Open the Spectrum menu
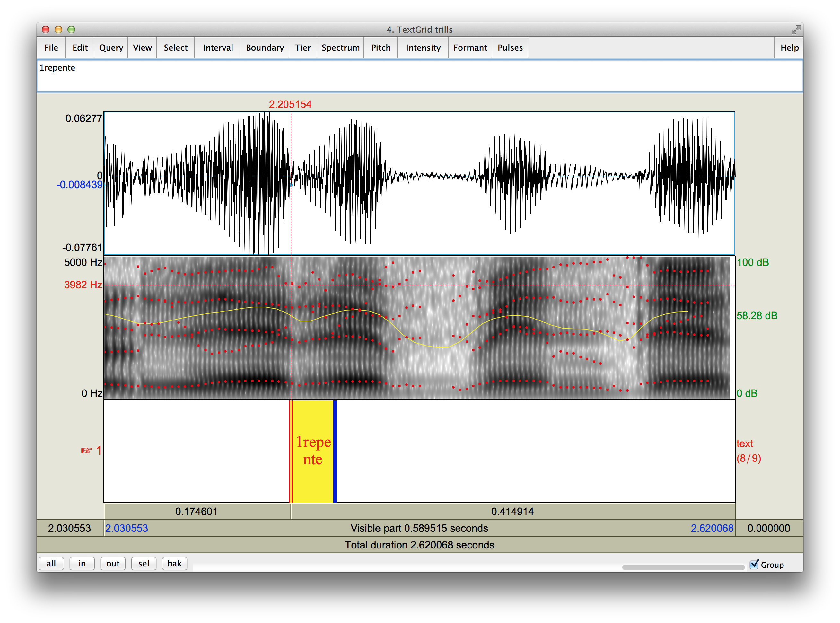This screenshot has width=840, height=623. click(340, 48)
